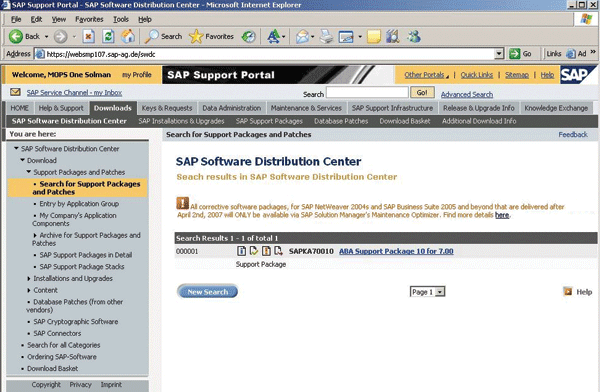Click the green Go arrow button
The image size is (600, 392).
514,54
